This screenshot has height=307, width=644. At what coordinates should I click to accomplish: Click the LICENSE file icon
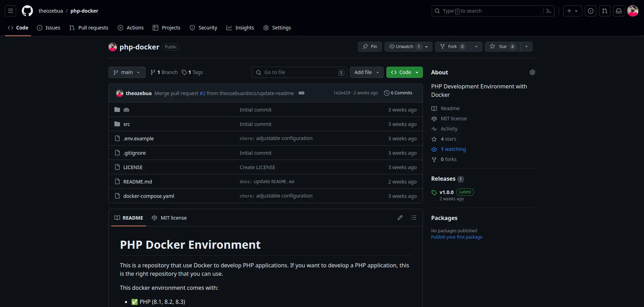point(117,167)
